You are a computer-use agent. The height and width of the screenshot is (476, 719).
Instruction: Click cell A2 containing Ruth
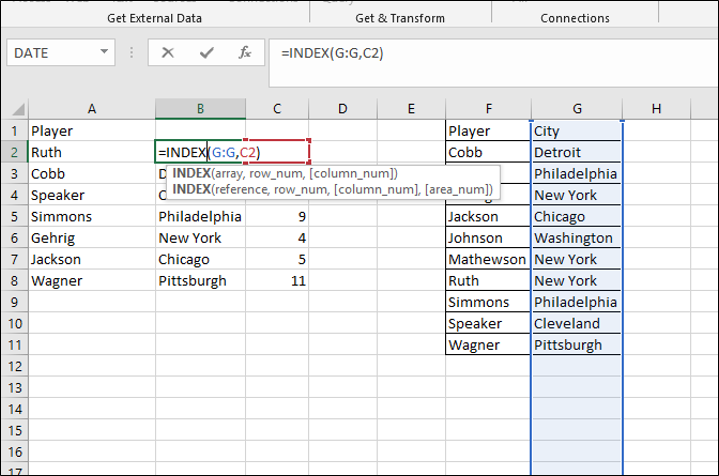(92, 152)
